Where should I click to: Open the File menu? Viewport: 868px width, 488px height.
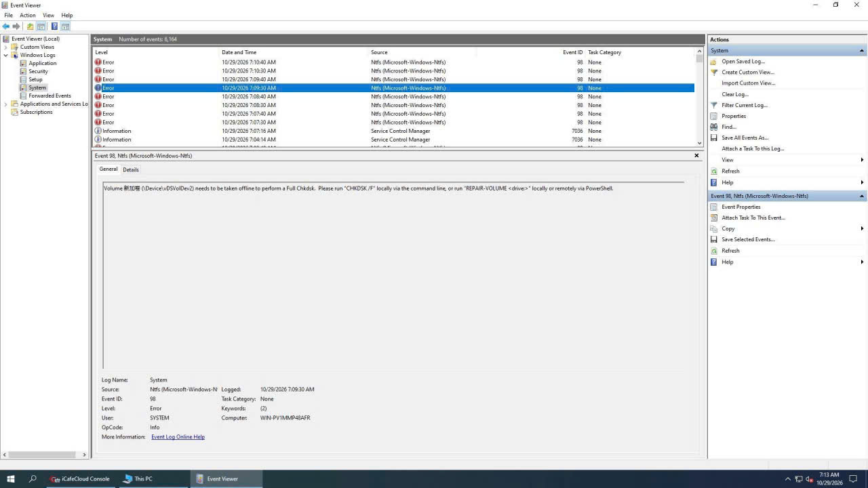(x=9, y=15)
